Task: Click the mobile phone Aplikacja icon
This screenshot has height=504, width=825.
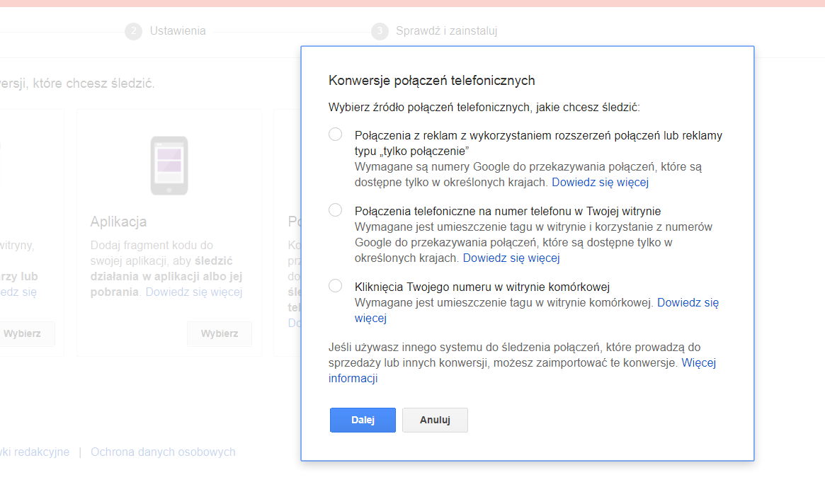Action: pos(169,166)
